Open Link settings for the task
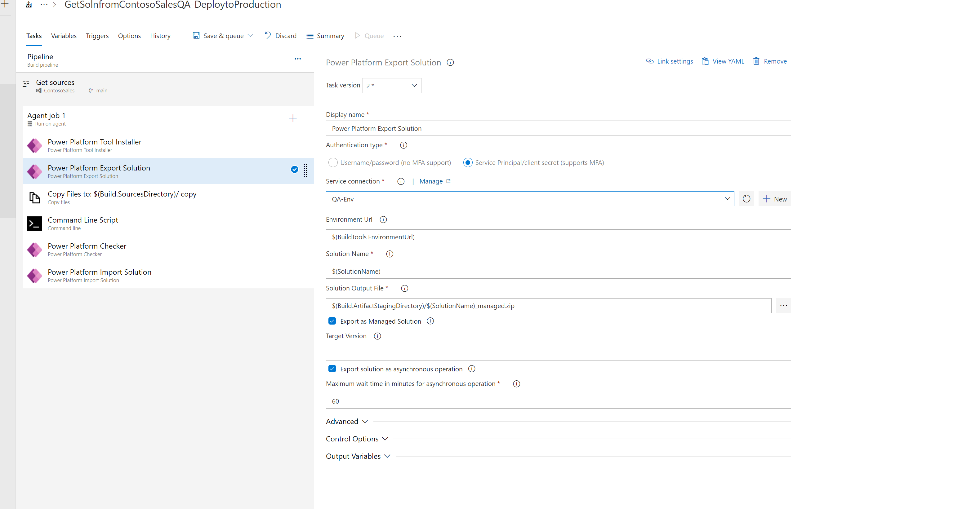This screenshot has height=509, width=980. tap(669, 61)
